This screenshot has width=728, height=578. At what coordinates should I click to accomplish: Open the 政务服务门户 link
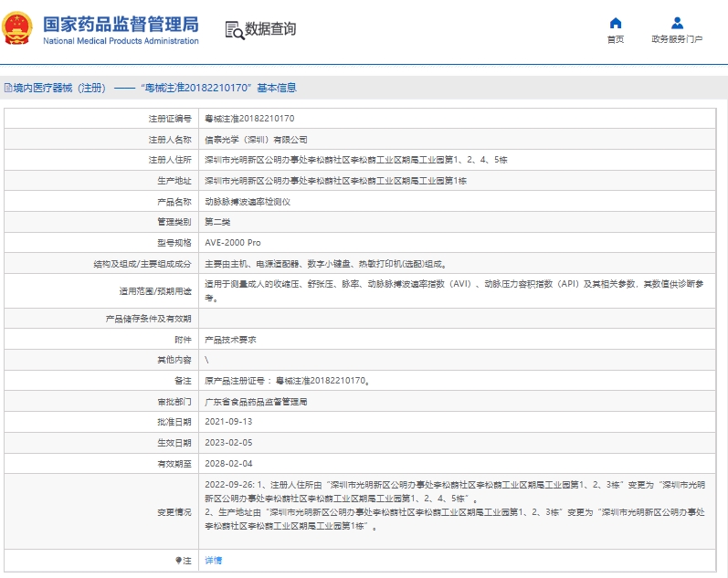coord(677,39)
